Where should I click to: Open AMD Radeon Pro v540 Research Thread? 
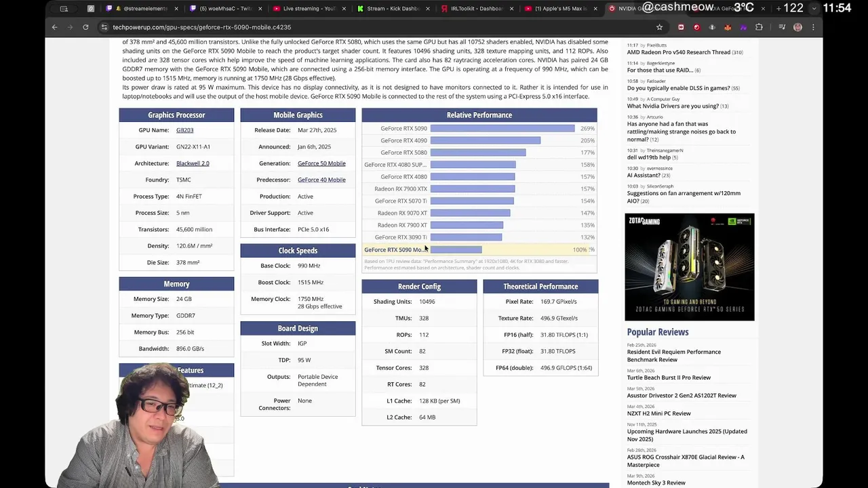[x=679, y=52]
